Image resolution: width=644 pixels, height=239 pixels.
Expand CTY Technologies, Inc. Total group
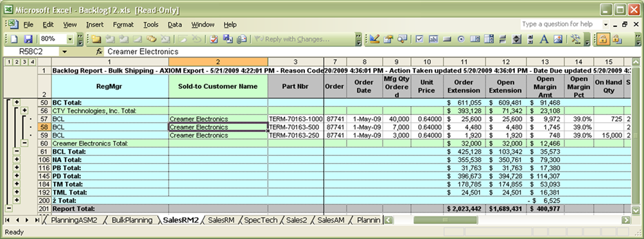pos(24,110)
